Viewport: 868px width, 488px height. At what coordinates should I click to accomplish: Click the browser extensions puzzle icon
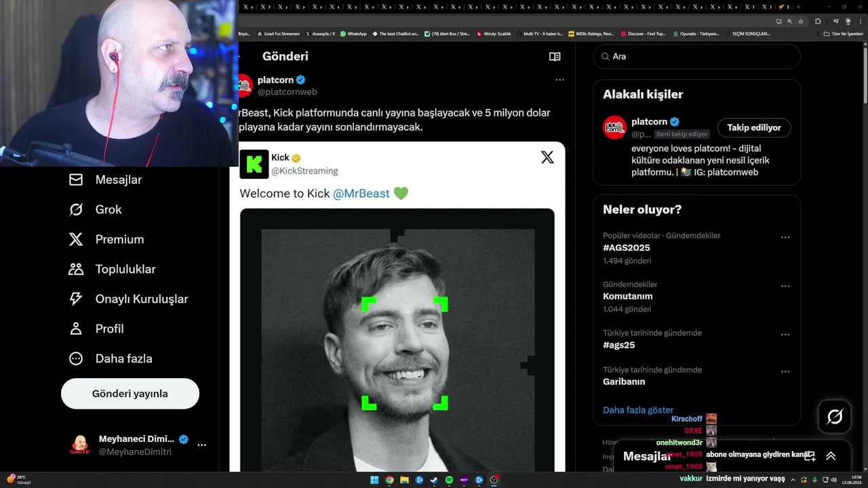click(818, 21)
